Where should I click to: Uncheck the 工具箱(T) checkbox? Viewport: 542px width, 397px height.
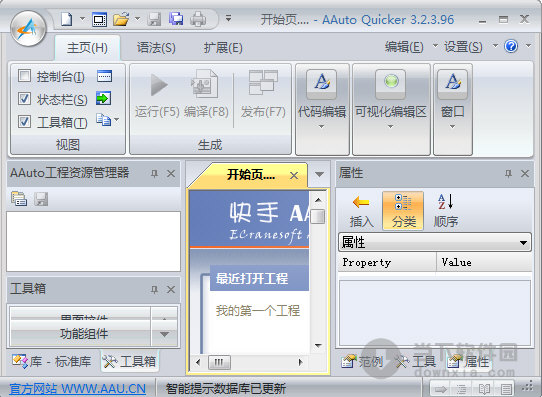[24, 121]
